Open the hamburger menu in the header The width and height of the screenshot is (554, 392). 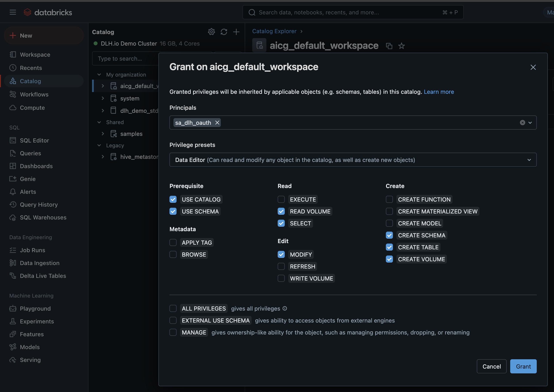13,12
